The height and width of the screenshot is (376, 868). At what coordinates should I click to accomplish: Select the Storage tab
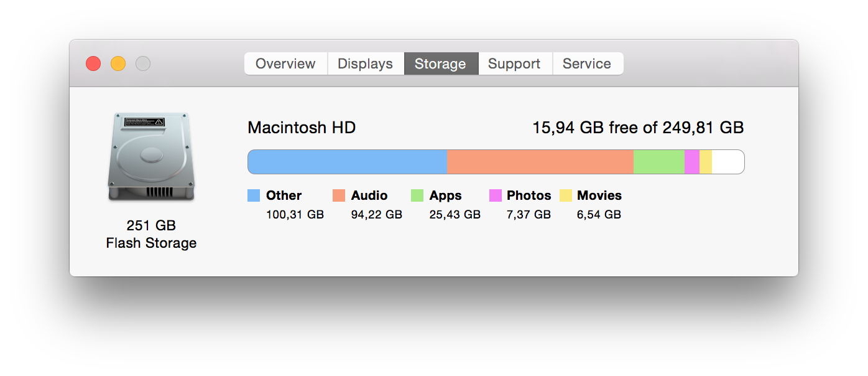click(x=440, y=63)
